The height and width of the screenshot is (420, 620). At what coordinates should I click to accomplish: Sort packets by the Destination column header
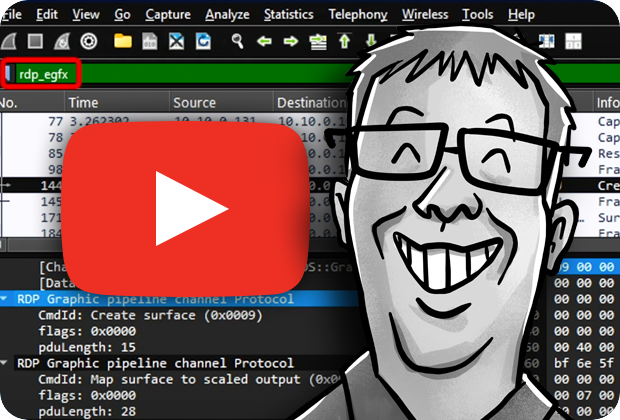(311, 102)
